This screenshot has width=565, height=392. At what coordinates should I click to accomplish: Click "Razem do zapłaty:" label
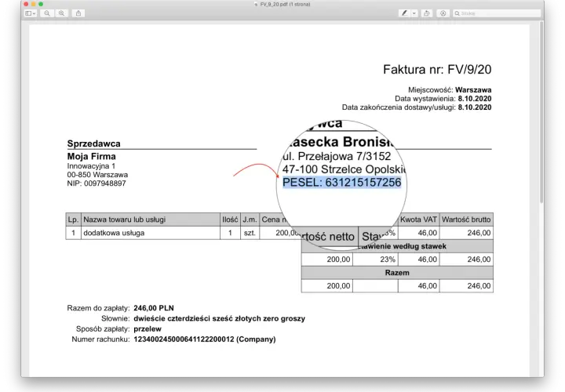(x=98, y=308)
